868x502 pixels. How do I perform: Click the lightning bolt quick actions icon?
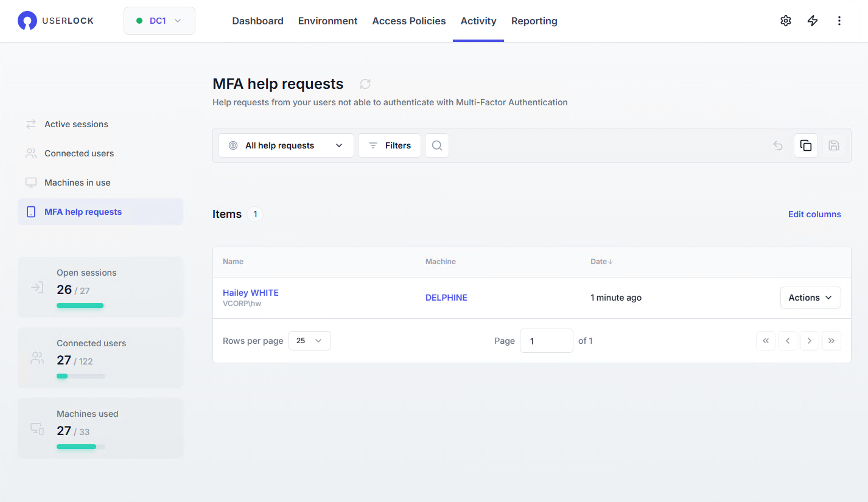click(812, 21)
